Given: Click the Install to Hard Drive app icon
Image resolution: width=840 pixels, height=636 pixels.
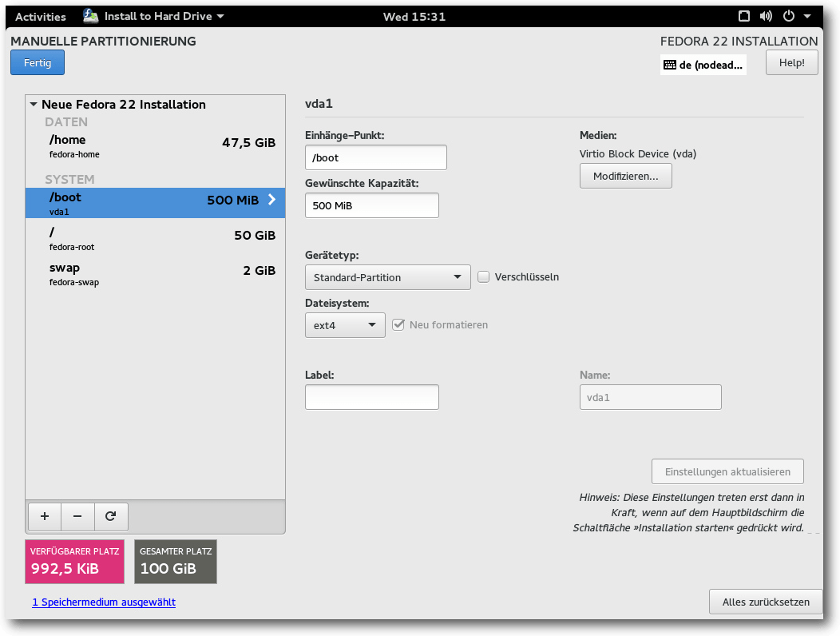Looking at the screenshot, I should 90,16.
